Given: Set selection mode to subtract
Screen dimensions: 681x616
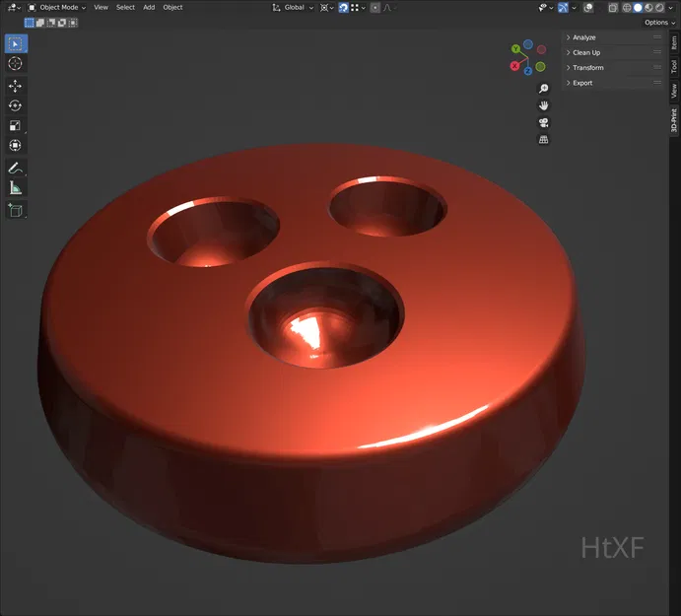Looking at the screenshot, I should (51, 23).
